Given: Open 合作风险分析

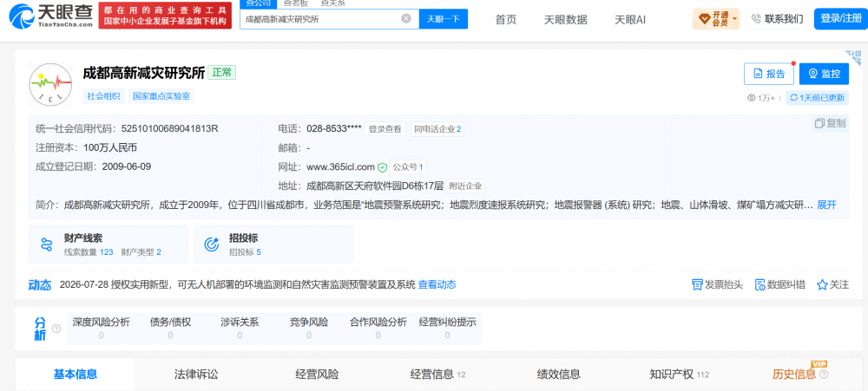Looking at the screenshot, I should click(378, 329).
